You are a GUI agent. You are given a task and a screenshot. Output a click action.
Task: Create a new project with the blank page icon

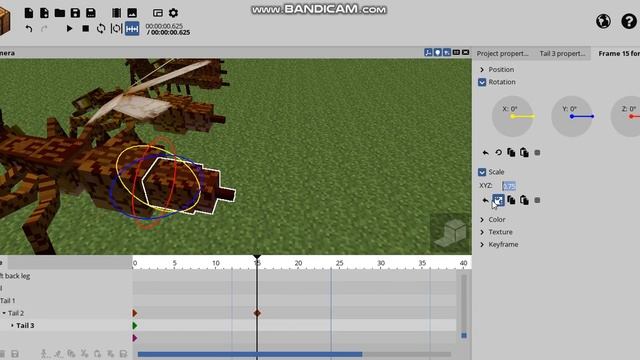29,13
